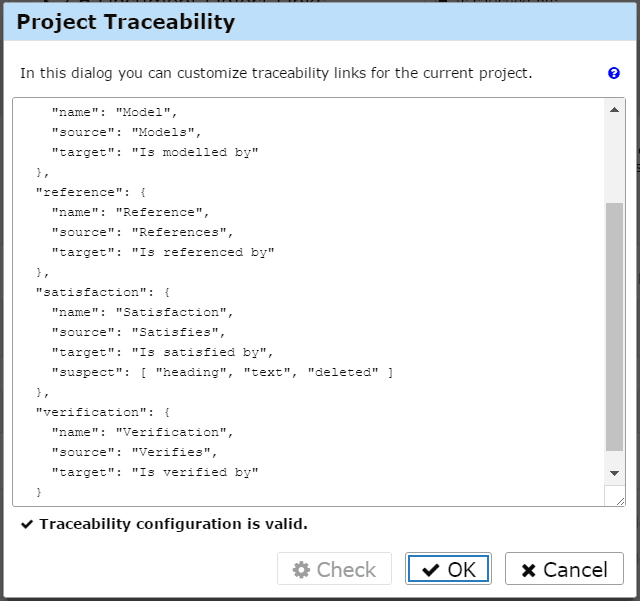Click the "Traceability configuration is valid" message

173,524
